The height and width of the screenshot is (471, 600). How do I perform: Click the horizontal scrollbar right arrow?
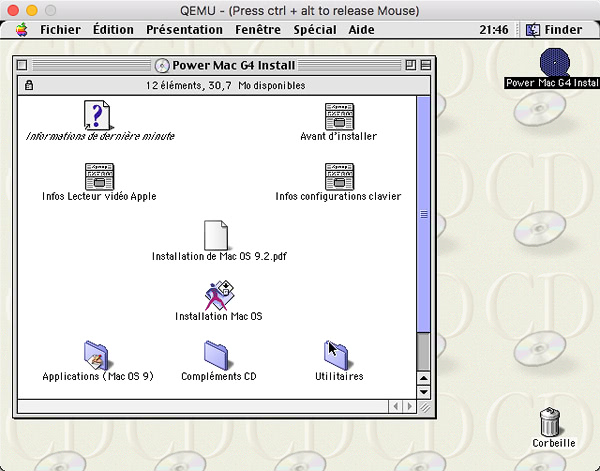click(409, 406)
